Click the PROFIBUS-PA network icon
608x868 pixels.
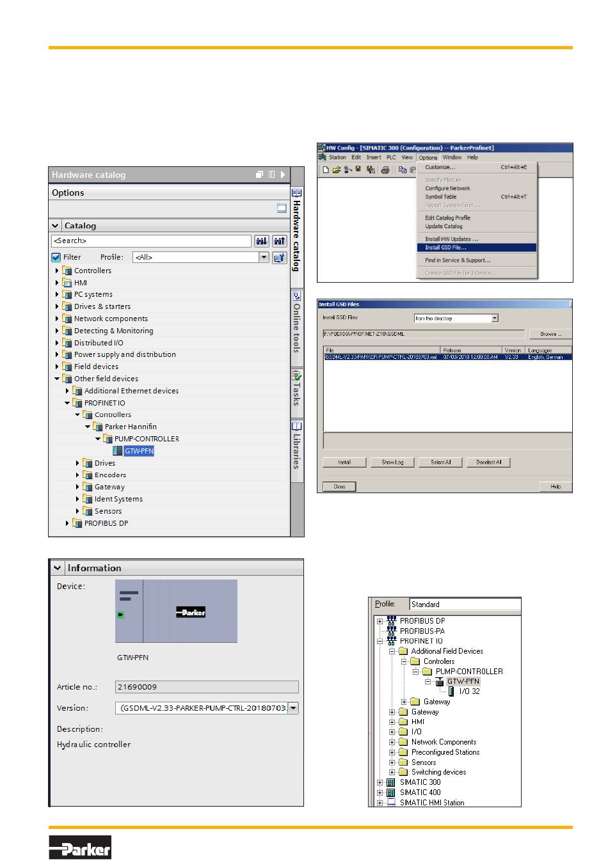click(391, 631)
